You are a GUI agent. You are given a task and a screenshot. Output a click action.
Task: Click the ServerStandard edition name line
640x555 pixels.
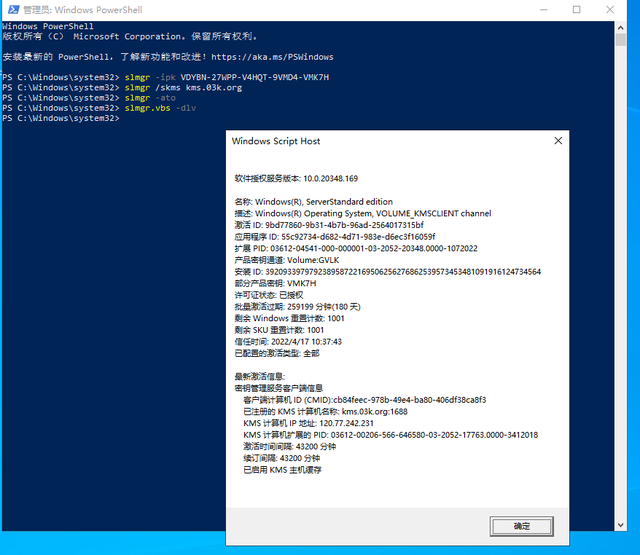(x=313, y=202)
